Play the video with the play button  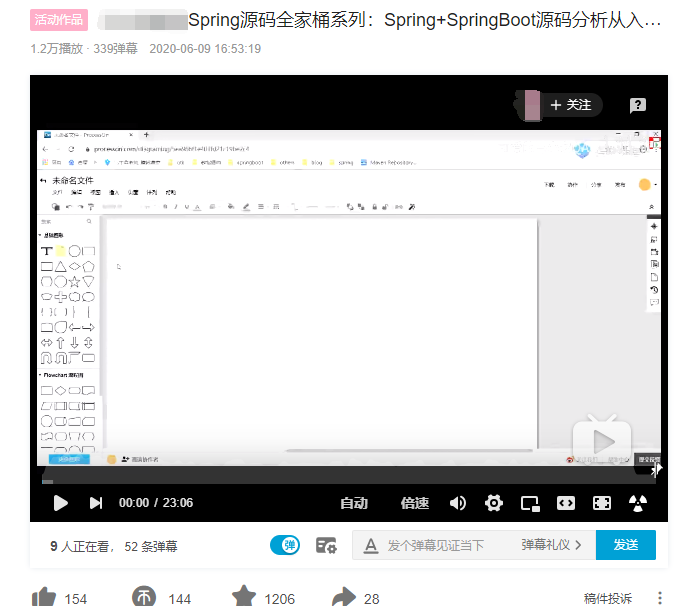(x=61, y=503)
